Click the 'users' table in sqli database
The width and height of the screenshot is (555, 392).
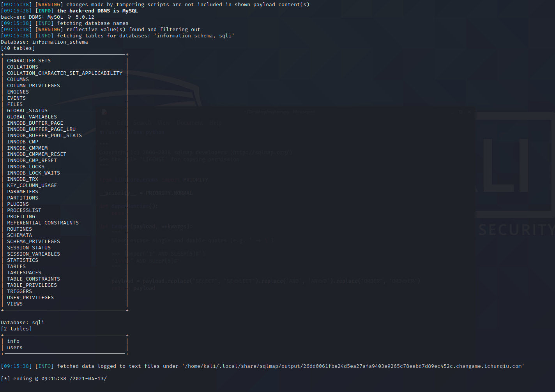click(15, 348)
